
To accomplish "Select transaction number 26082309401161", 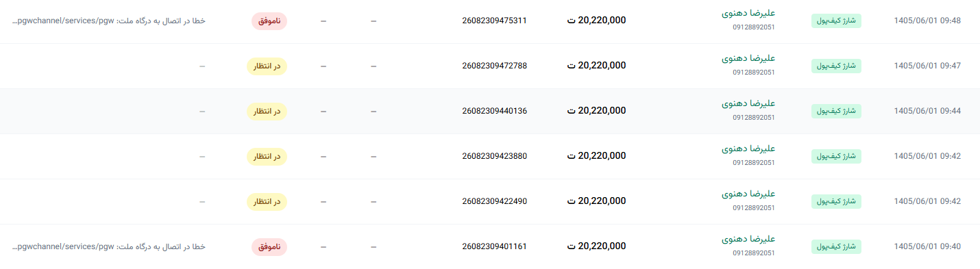I will (x=495, y=246).
